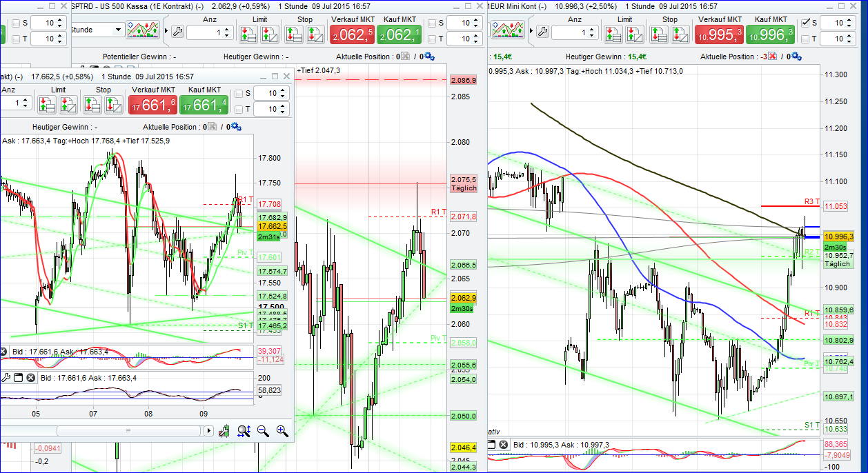Image resolution: width=868 pixels, height=473 pixels.
Task: Click the fit-chart-to-screen magnifier icon
Action: pos(244,430)
